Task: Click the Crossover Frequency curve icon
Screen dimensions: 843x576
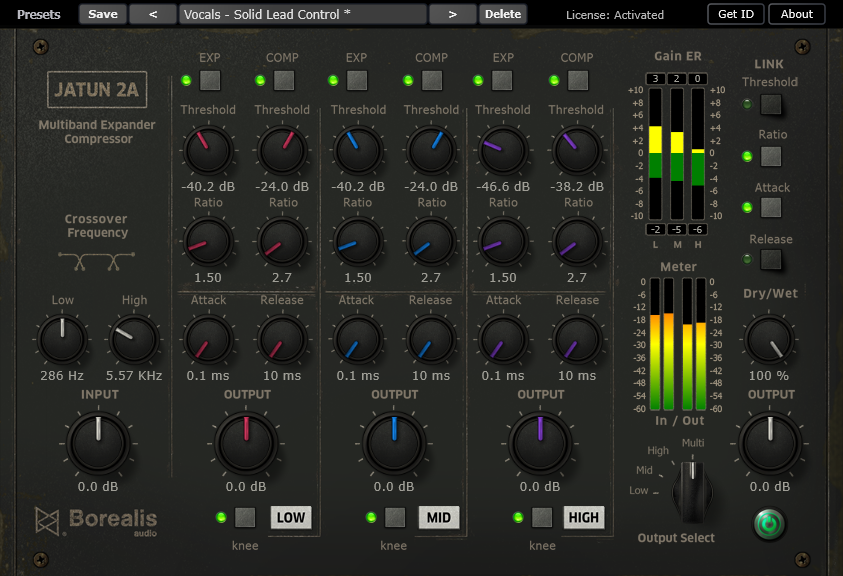Action: click(97, 261)
